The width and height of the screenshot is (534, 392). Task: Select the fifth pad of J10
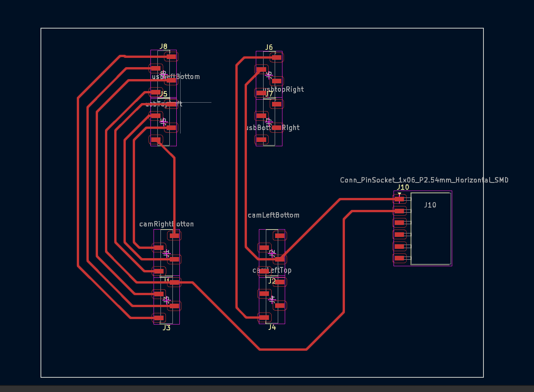399,247
